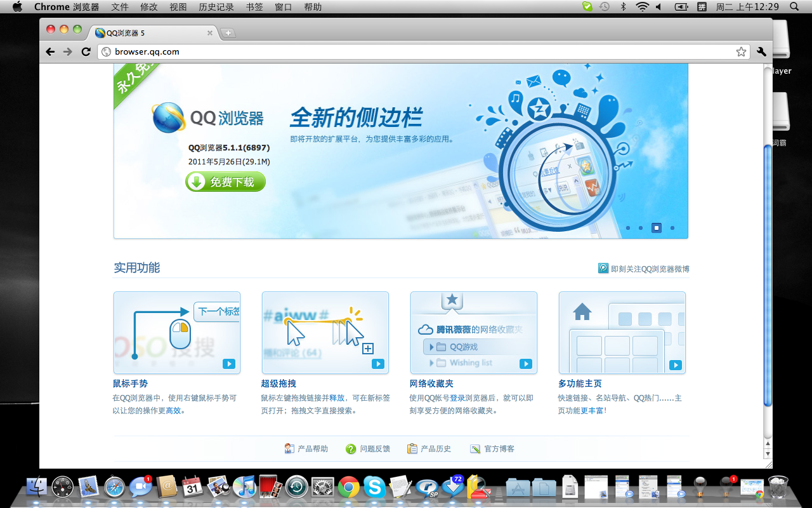Close the QQ浏览器 5 tab
Viewport: 812px width, 508px height.
(210, 33)
